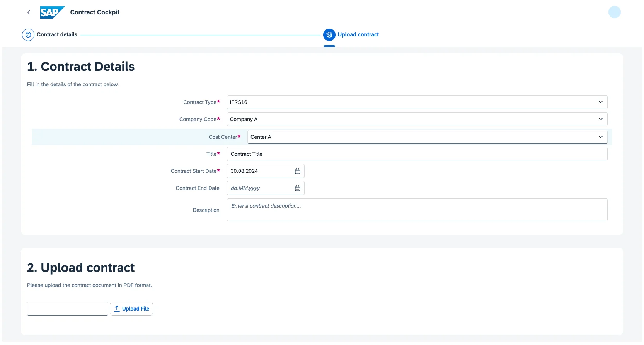Open the Cost Center dropdown
The height and width of the screenshot is (345, 644).
[x=600, y=137]
